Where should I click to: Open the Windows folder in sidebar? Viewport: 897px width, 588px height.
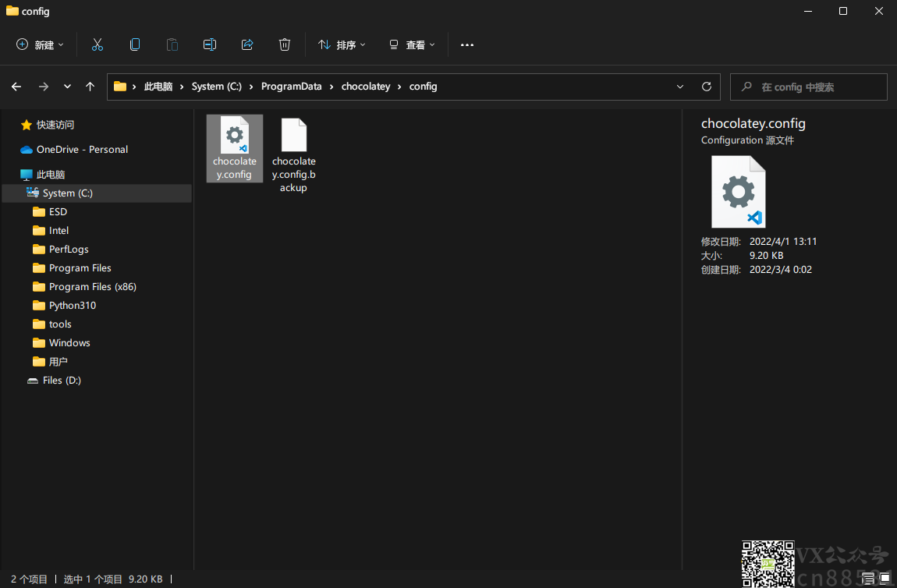pos(62,342)
